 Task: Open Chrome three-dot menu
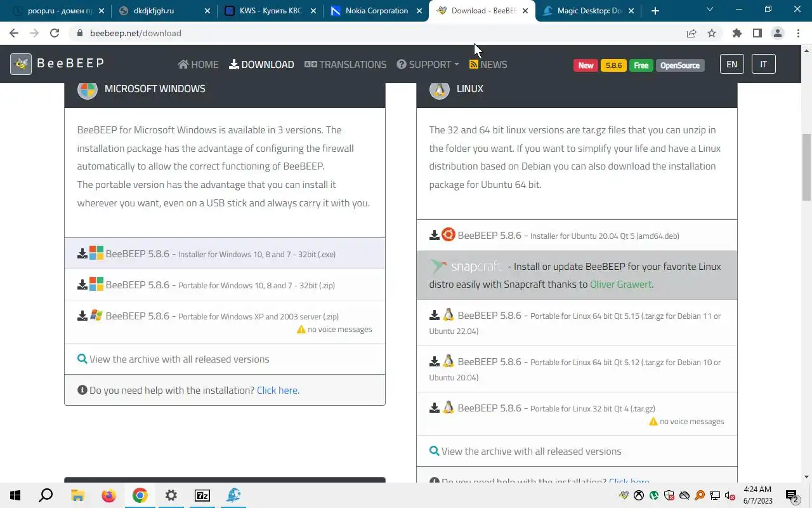(798, 33)
